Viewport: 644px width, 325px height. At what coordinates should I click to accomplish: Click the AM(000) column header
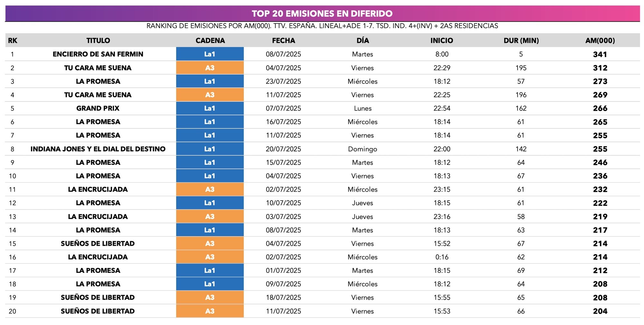click(x=600, y=41)
